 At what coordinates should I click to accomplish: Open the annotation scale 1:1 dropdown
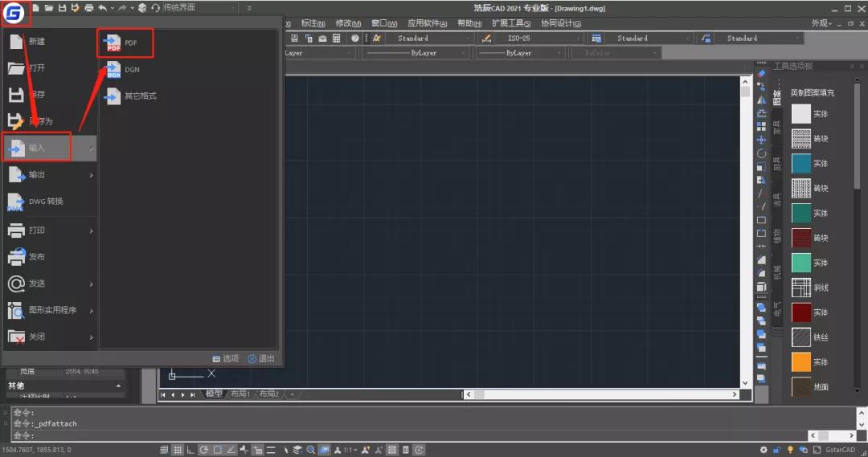349,450
